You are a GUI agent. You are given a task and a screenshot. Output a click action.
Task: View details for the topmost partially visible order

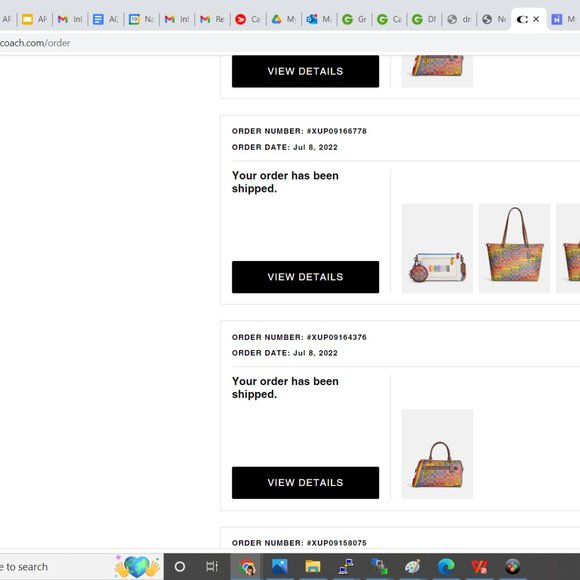click(x=305, y=71)
